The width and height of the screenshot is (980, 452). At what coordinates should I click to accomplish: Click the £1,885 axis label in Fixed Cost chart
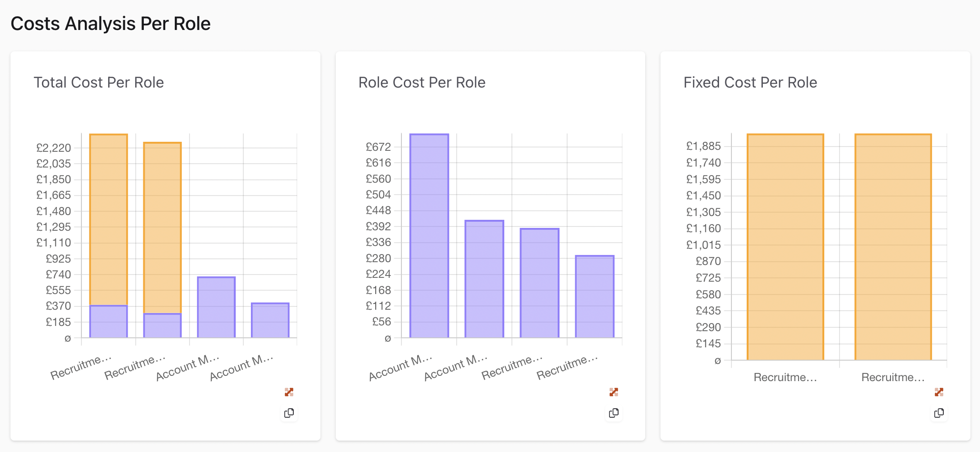pos(703,146)
